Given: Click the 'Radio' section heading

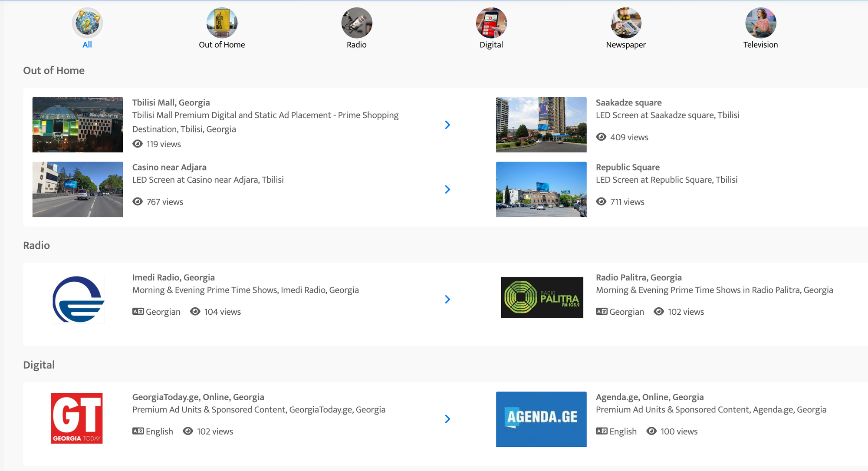Looking at the screenshot, I should [36, 245].
